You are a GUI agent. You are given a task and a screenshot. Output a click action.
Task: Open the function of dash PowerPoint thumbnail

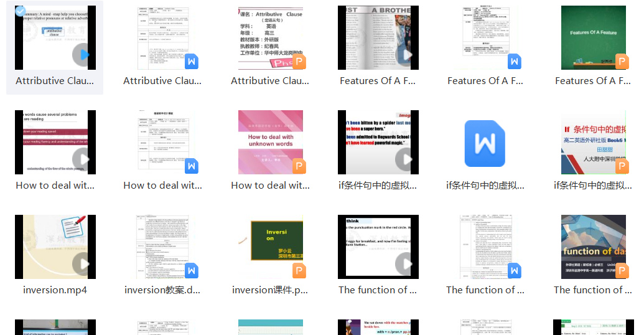(593, 247)
